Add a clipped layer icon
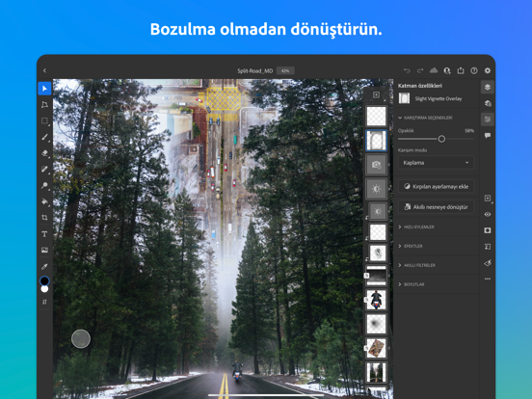 tap(488, 247)
